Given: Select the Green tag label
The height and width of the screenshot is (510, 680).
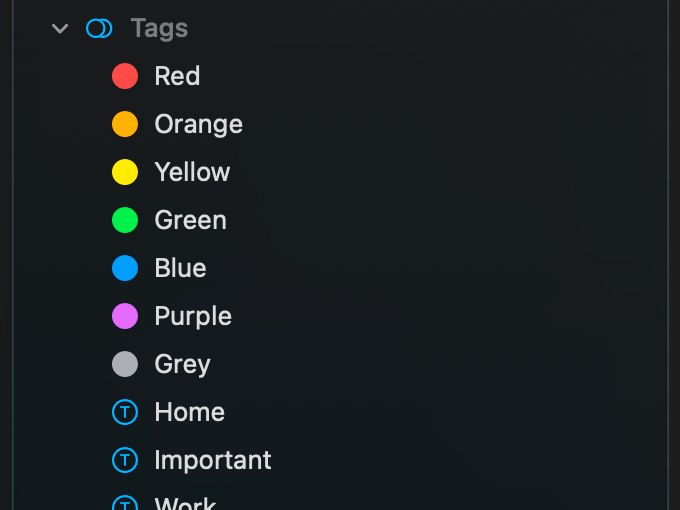Looking at the screenshot, I should click(x=190, y=220).
